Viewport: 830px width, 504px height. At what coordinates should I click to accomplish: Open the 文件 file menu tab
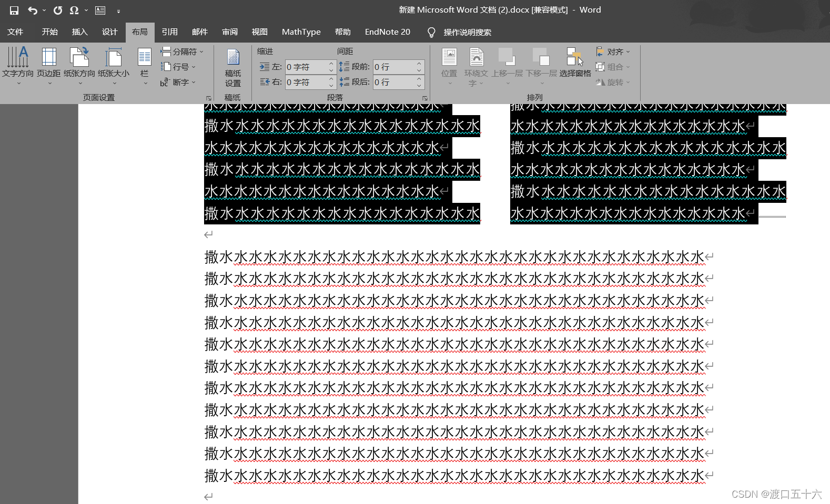click(x=15, y=32)
